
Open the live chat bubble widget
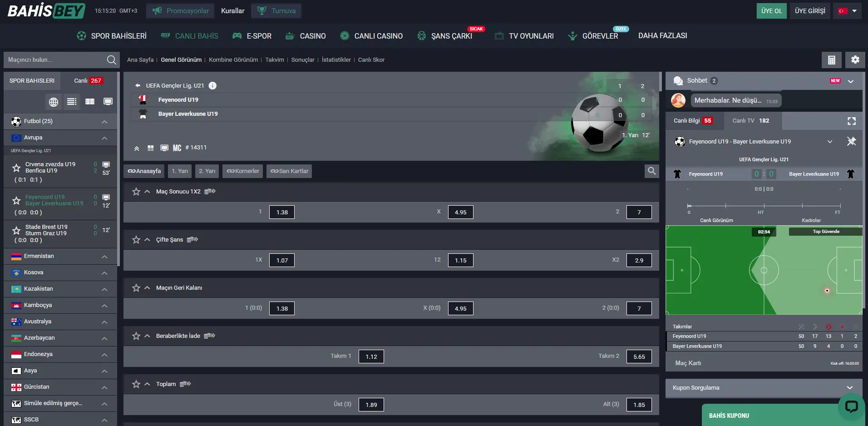tap(851, 406)
